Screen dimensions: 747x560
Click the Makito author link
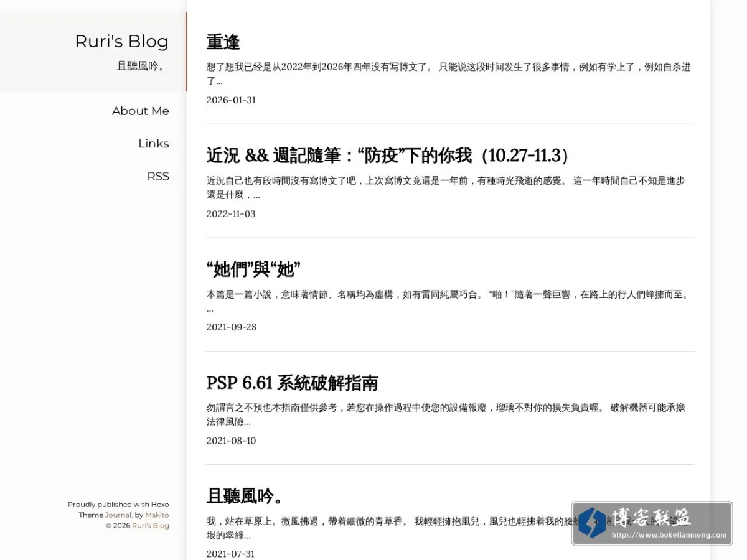click(157, 515)
